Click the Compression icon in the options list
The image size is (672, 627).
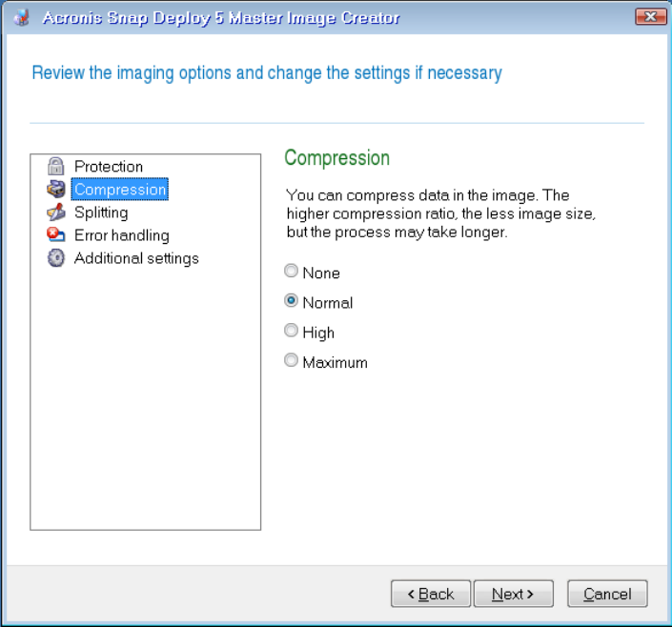click(x=56, y=190)
